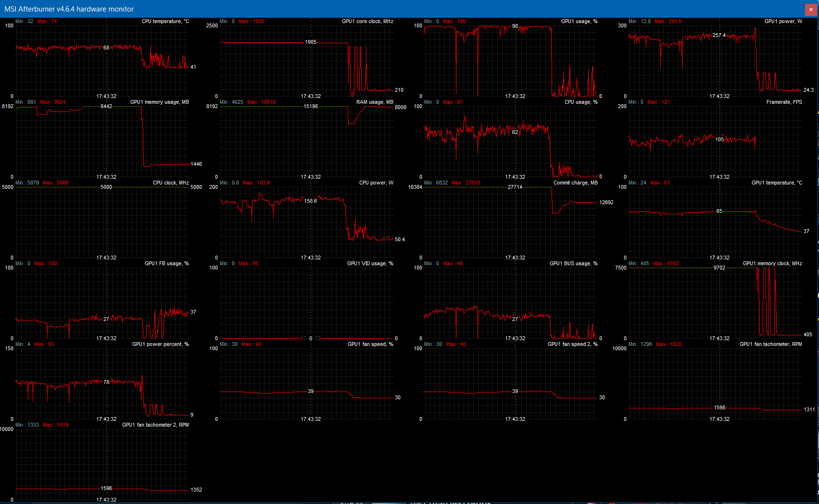Click the 17:43:32 marker under CPU temperature graph
The width and height of the screenshot is (819, 504).
tap(106, 96)
